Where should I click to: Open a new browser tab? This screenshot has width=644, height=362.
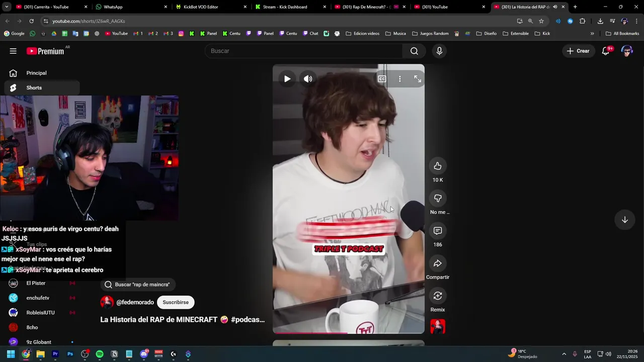pyautogui.click(x=575, y=7)
